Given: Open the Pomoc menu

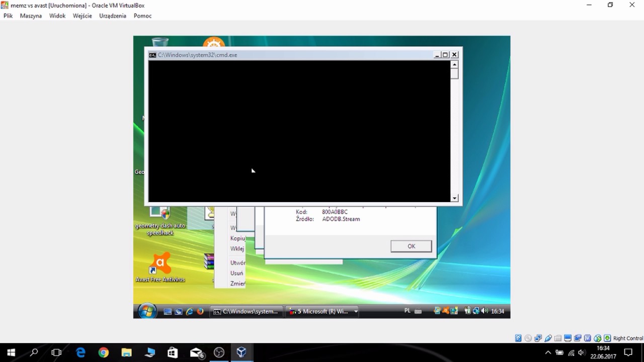Looking at the screenshot, I should tap(142, 16).
